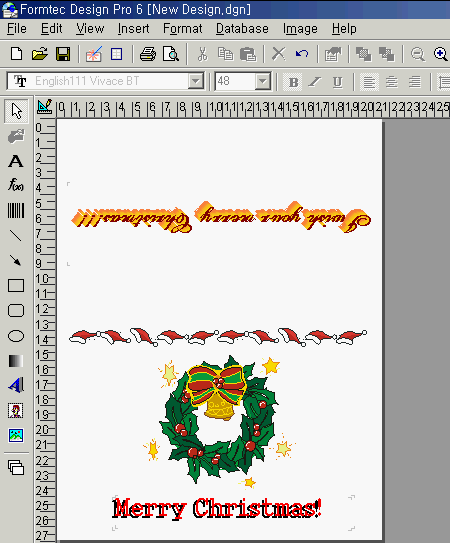Open the Help menu
The width and height of the screenshot is (450, 543).
(x=344, y=29)
